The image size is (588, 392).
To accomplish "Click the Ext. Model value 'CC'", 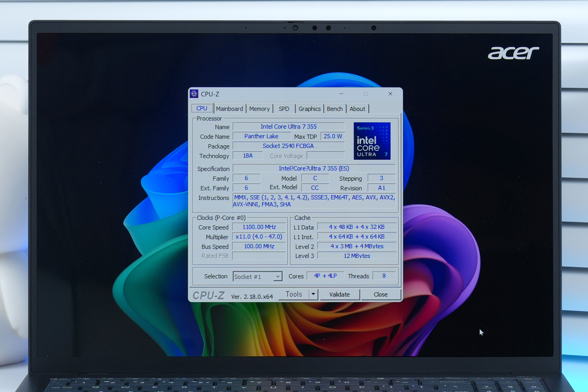I will tap(315, 188).
